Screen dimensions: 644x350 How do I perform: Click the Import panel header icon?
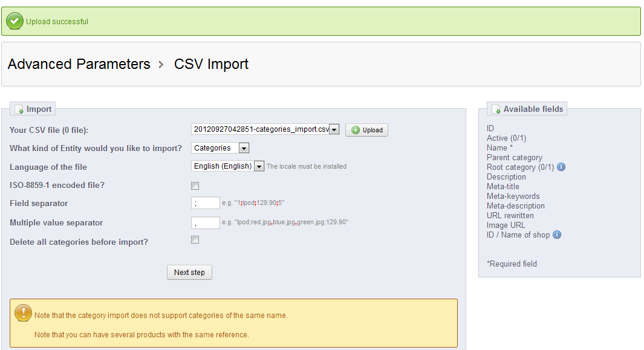[x=19, y=109]
